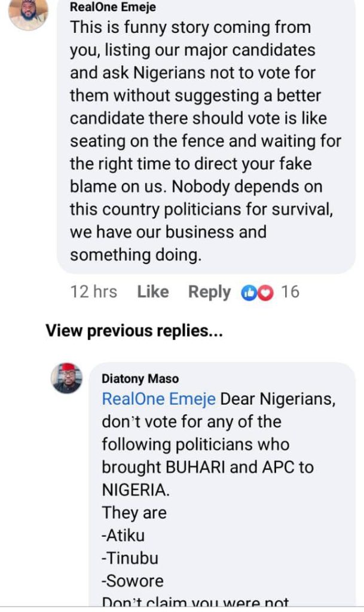Like RealOne Emeje's comment
364x612 pixels.
152,292
